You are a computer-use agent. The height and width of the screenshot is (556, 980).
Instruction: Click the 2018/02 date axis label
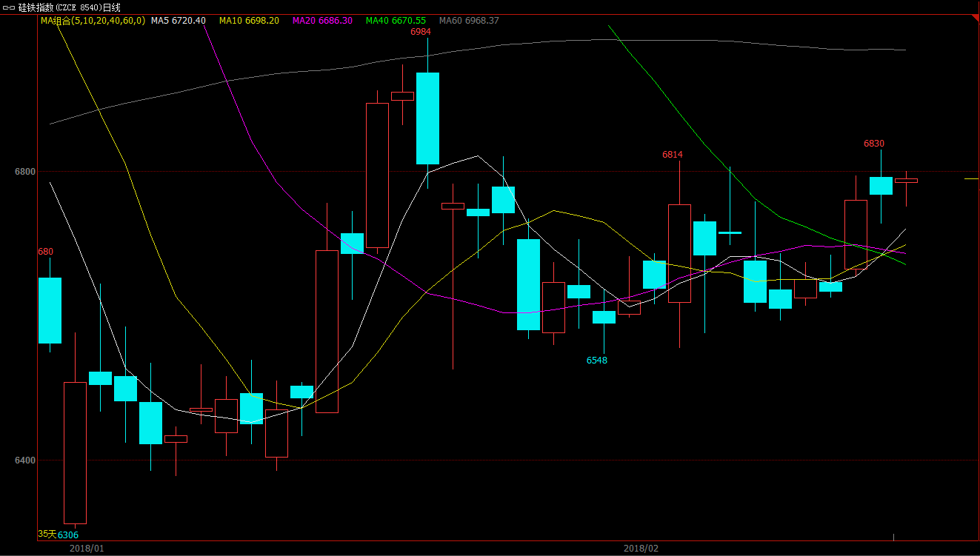pyautogui.click(x=641, y=549)
